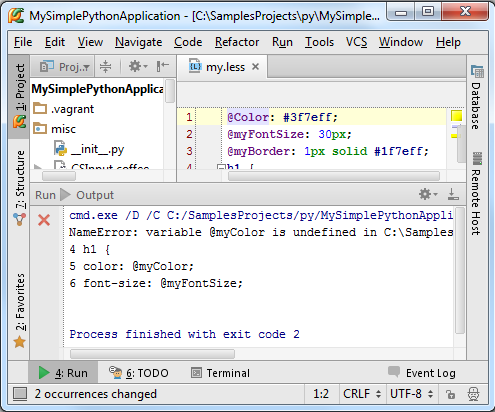Click the editor horizontal scrollbar
Image resolution: width=495 pixels, height=412 pixels.
click(334, 176)
